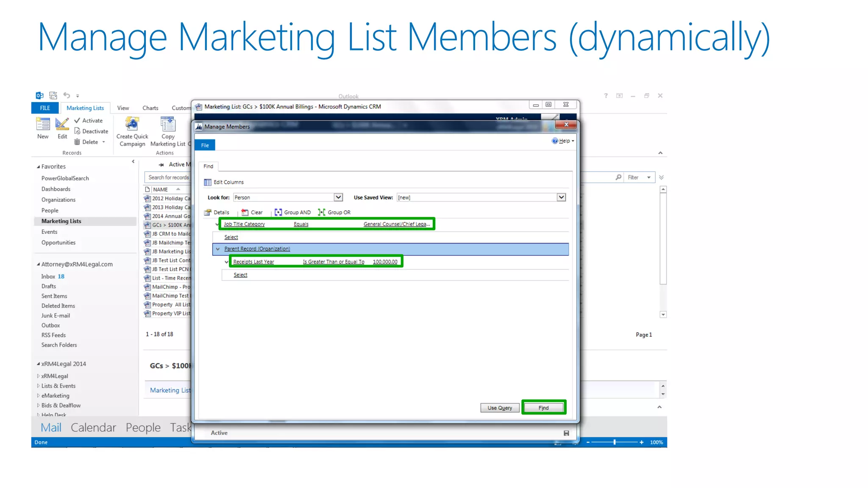
Task: Click the Search for records field
Action: pos(168,177)
